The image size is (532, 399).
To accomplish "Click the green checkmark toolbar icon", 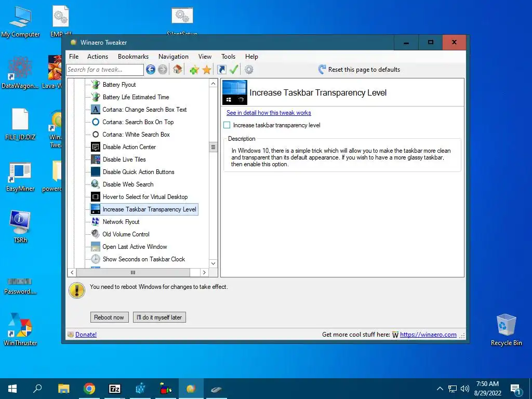I will pyautogui.click(x=234, y=70).
